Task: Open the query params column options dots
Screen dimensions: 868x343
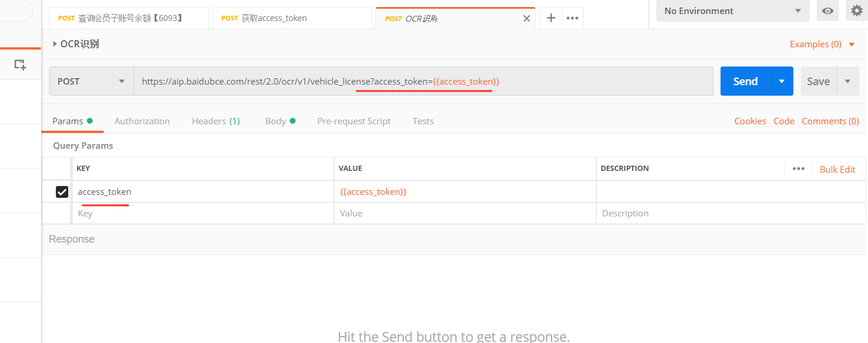Action: (799, 169)
